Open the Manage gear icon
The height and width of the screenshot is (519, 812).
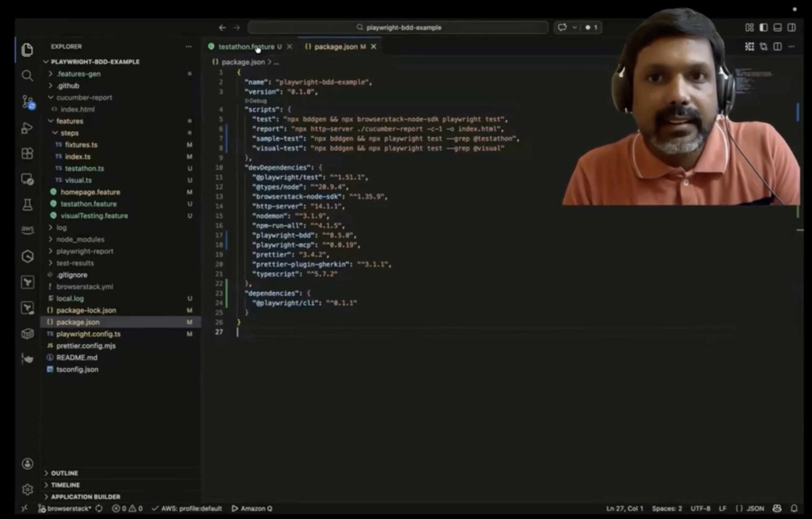27,489
